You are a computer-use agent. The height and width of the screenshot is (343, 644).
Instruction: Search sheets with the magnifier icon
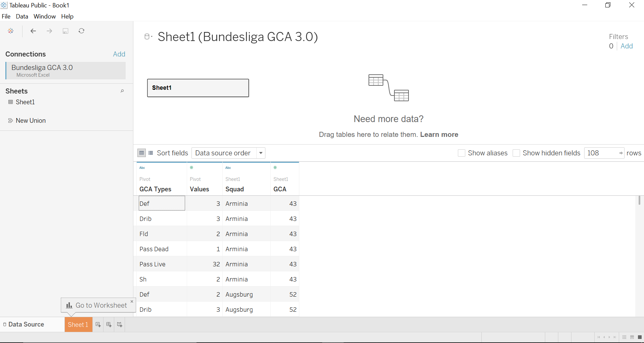[x=122, y=91]
